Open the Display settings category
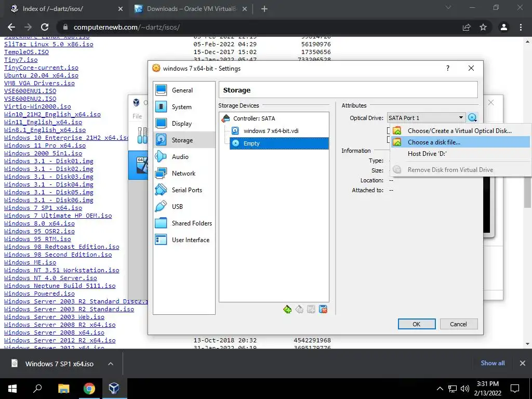Viewport: 532px width, 399px height. pyautogui.click(x=184, y=123)
